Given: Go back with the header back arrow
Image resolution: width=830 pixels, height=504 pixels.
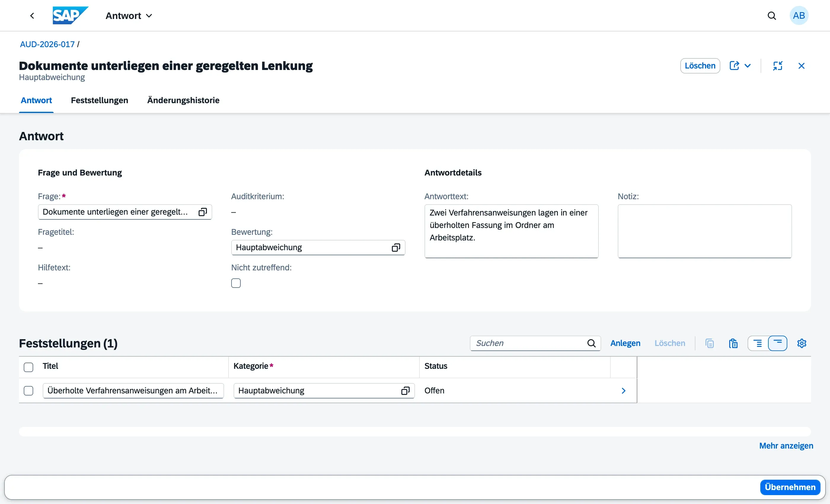Looking at the screenshot, I should point(32,15).
